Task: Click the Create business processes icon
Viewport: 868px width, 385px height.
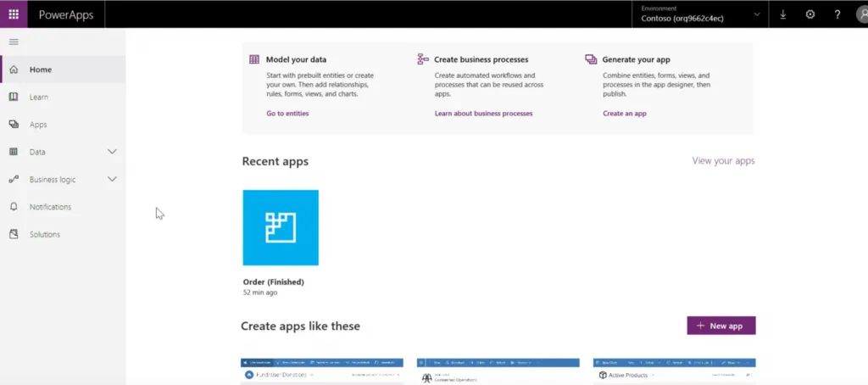Action: pyautogui.click(x=423, y=59)
